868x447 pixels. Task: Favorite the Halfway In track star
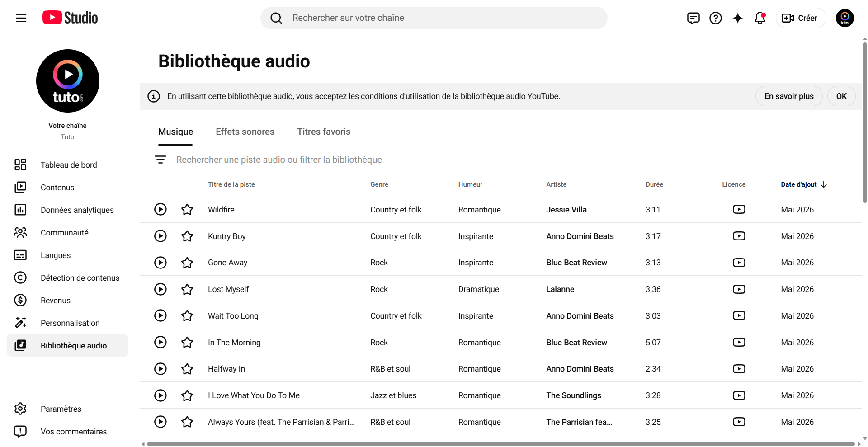point(187,369)
